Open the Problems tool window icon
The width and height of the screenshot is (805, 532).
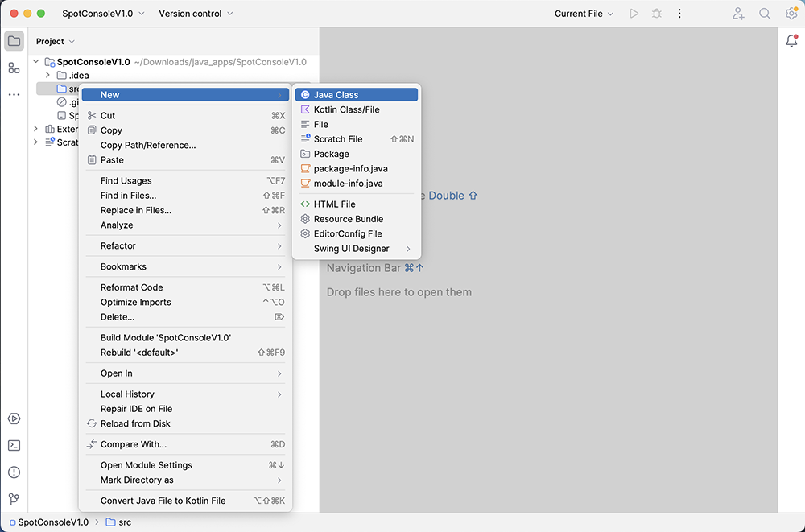tap(14, 472)
